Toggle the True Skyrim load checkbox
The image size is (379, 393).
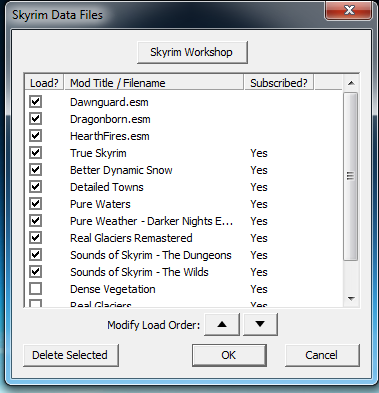point(36,153)
